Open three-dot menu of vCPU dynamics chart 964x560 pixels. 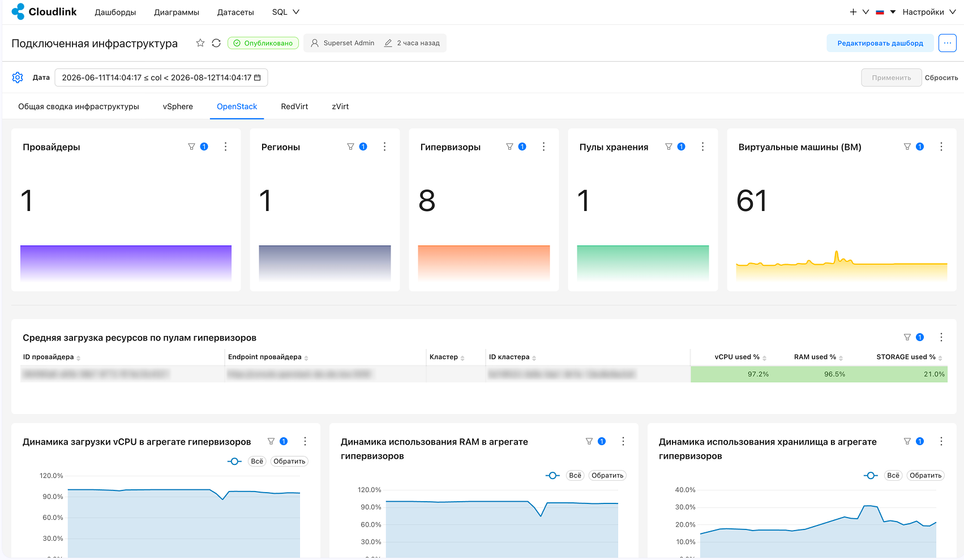tap(305, 441)
